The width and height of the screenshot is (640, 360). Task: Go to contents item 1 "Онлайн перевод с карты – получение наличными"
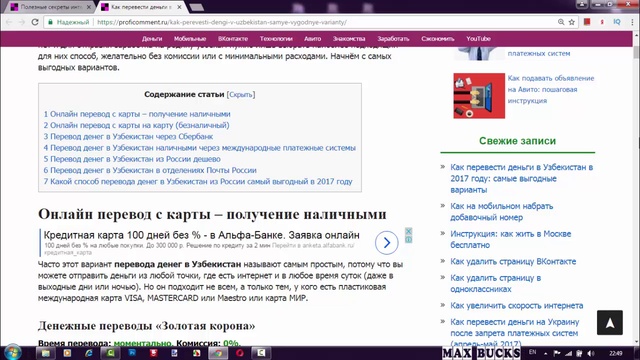(137, 114)
